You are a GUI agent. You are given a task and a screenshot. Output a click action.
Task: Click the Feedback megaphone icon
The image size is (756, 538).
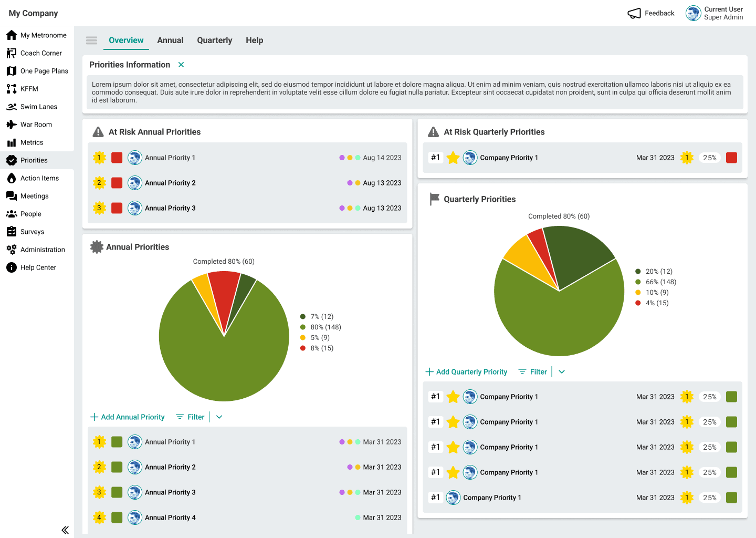634,13
